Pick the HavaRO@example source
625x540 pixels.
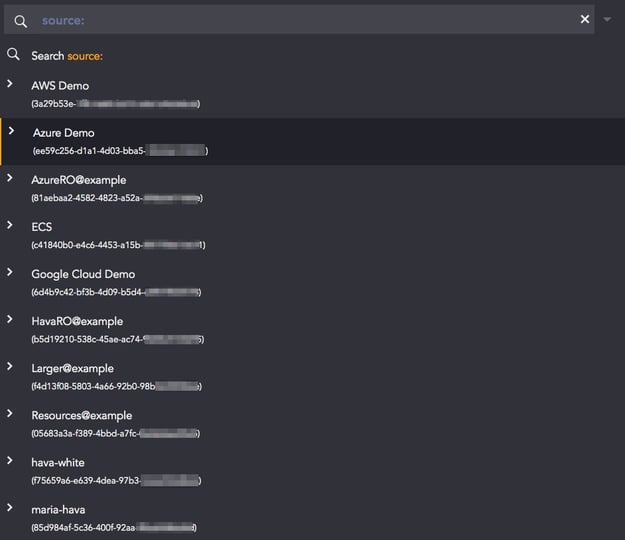77,321
